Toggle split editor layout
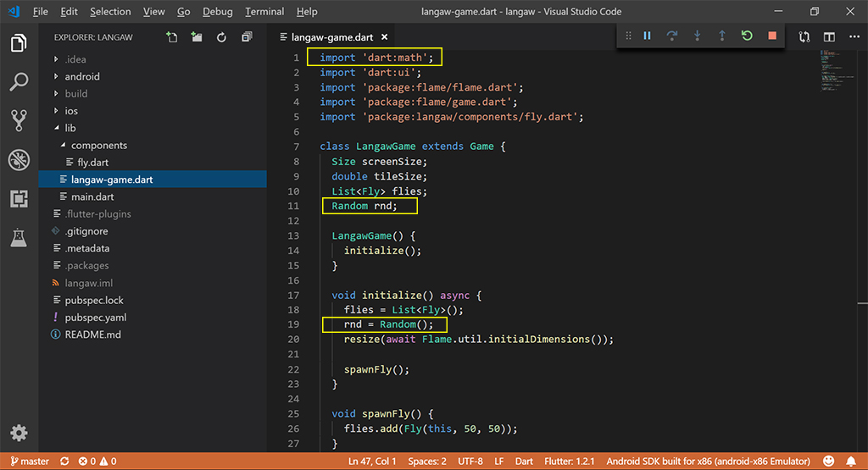The image size is (868, 470). (829, 37)
